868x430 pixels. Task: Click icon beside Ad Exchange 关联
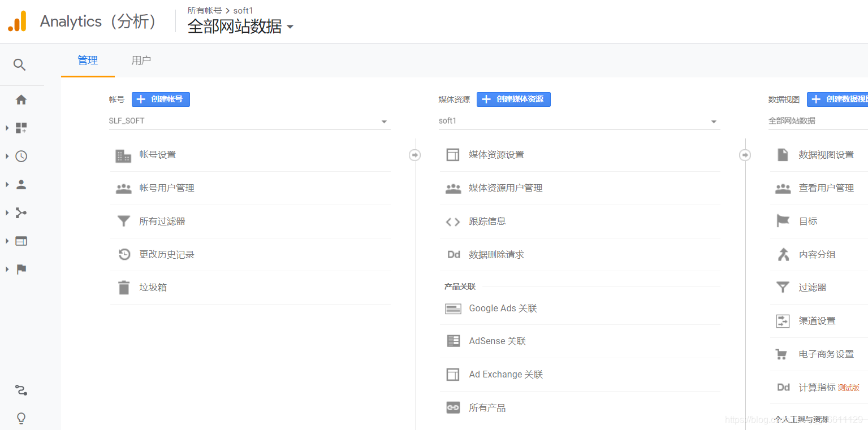tap(453, 375)
